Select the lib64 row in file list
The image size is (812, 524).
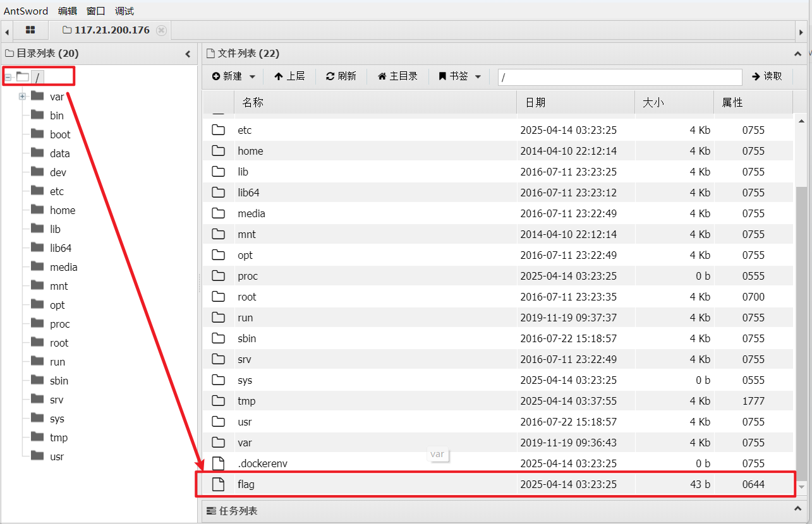(498, 193)
